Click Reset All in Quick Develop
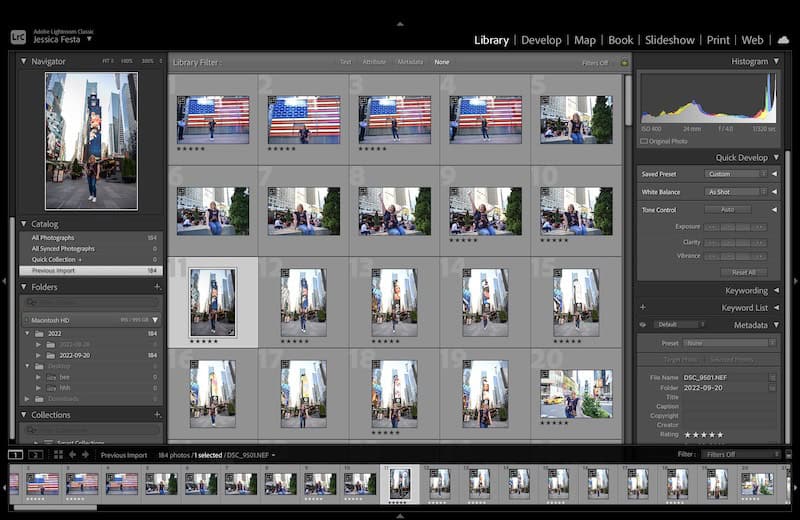800x520 pixels. (743, 273)
